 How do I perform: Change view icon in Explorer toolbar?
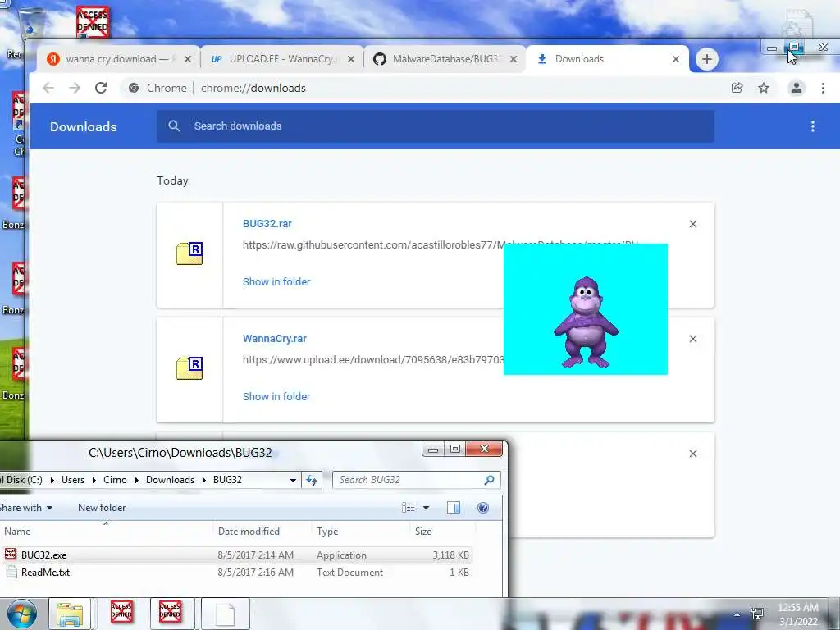click(409, 507)
